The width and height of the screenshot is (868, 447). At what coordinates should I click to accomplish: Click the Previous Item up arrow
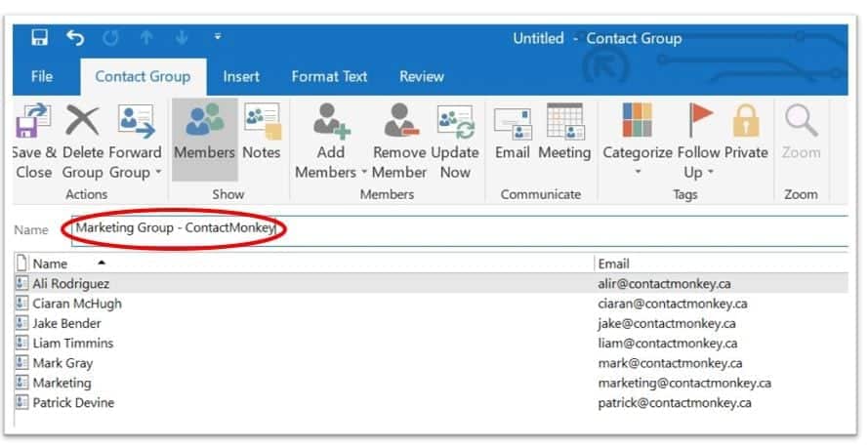coord(146,38)
